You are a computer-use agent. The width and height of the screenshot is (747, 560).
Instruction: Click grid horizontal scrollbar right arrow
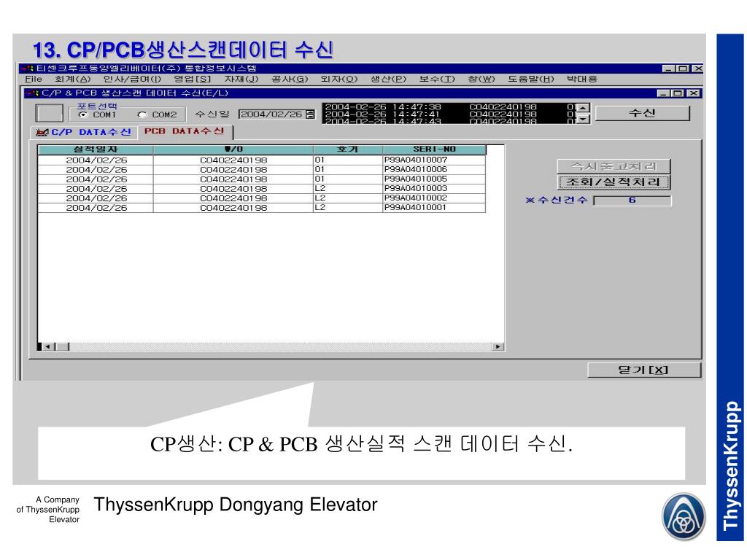[498, 346]
